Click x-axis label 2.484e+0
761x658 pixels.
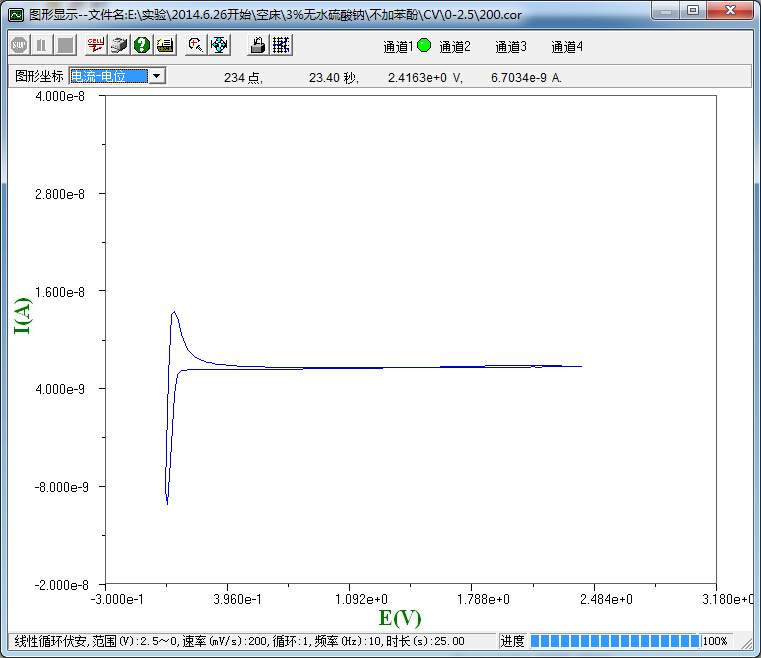click(x=606, y=599)
